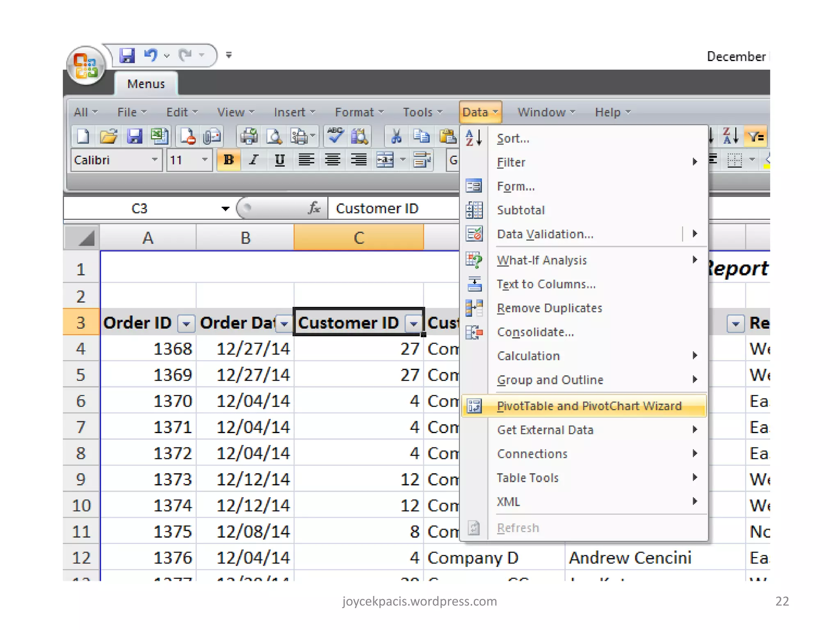Image resolution: width=840 pixels, height=630 pixels.
Task: Toggle Bold formatting button
Action: (228, 160)
